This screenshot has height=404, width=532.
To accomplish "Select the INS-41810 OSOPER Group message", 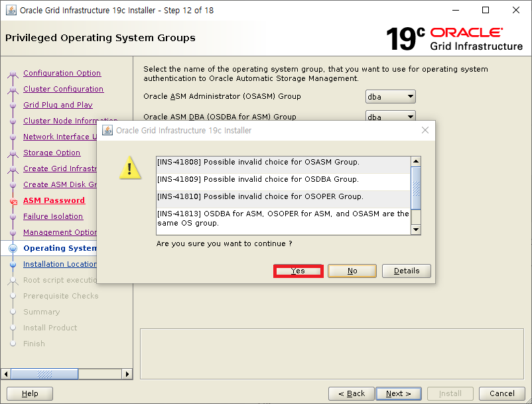I will click(x=283, y=200).
